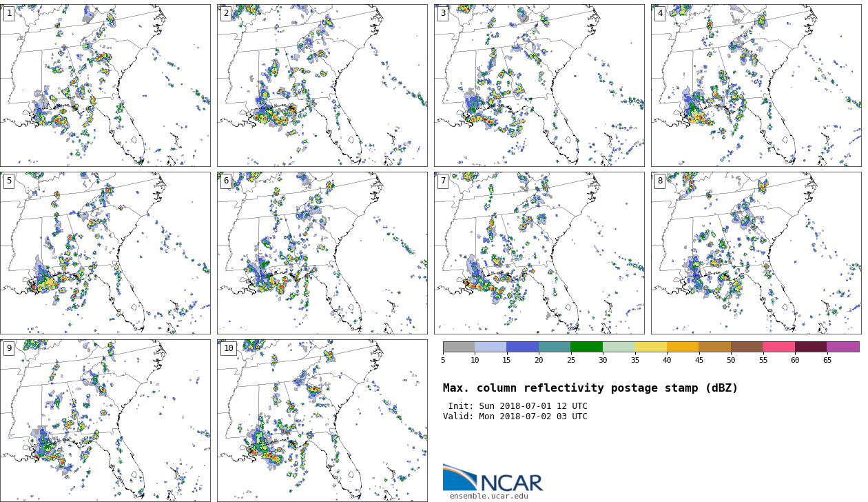Click the colorbar tick label 5
The image size is (868, 502).
pos(443,360)
